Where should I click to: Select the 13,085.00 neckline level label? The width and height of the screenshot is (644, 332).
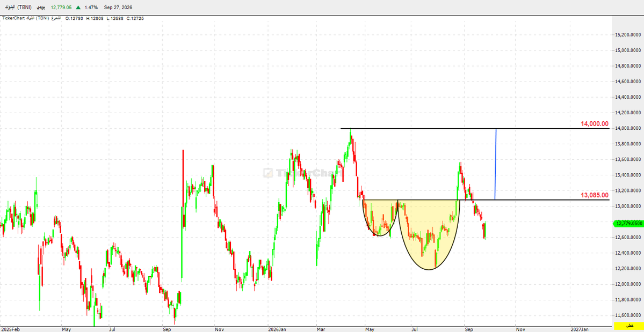pos(594,195)
